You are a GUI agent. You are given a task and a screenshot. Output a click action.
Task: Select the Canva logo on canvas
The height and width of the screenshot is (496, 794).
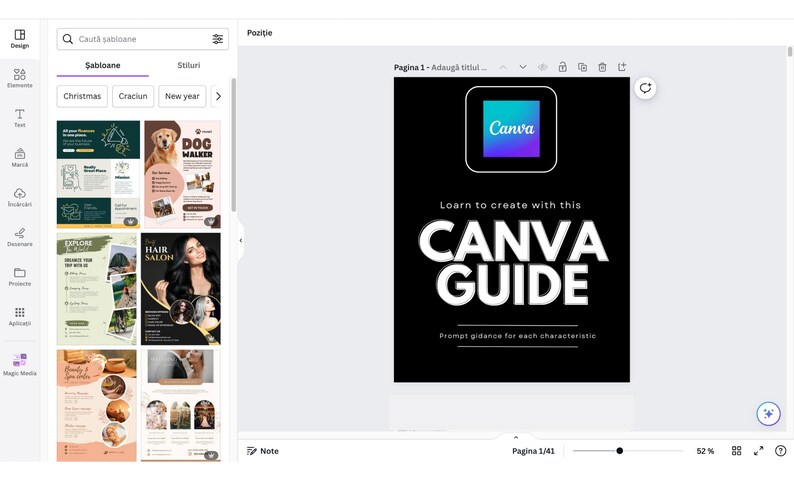click(511, 129)
